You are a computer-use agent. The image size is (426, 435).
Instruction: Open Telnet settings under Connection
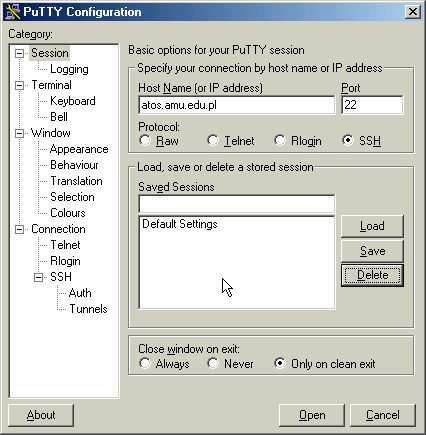[x=65, y=245]
